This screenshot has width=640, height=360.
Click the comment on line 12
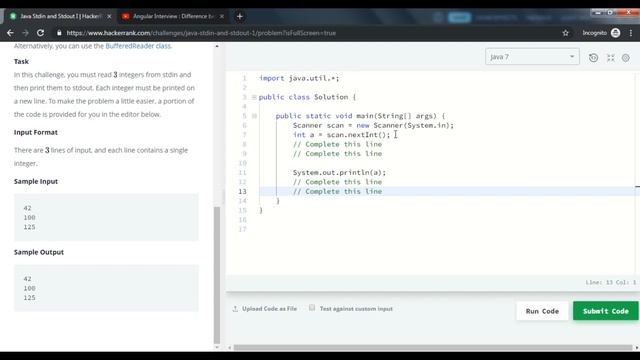point(337,182)
